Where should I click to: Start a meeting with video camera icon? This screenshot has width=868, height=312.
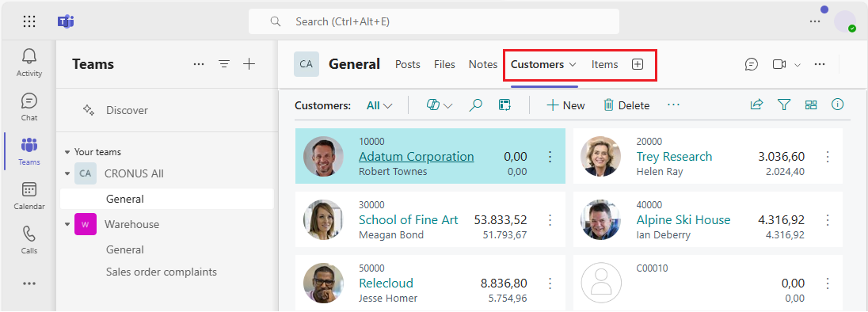point(779,64)
